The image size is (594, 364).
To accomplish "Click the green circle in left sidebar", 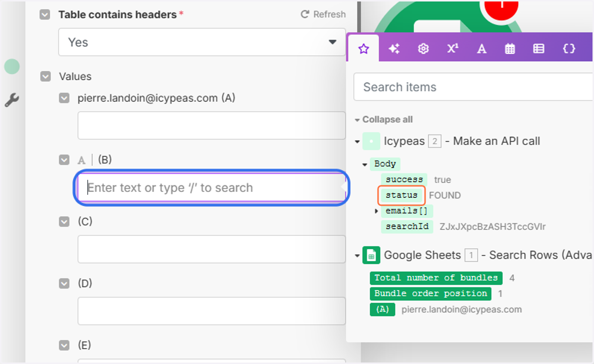I will pos(12,67).
